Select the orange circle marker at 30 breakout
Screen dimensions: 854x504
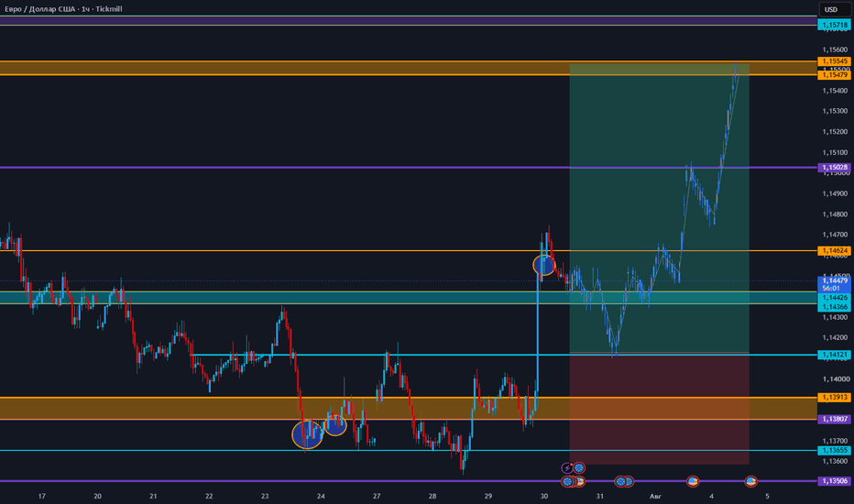coord(543,266)
